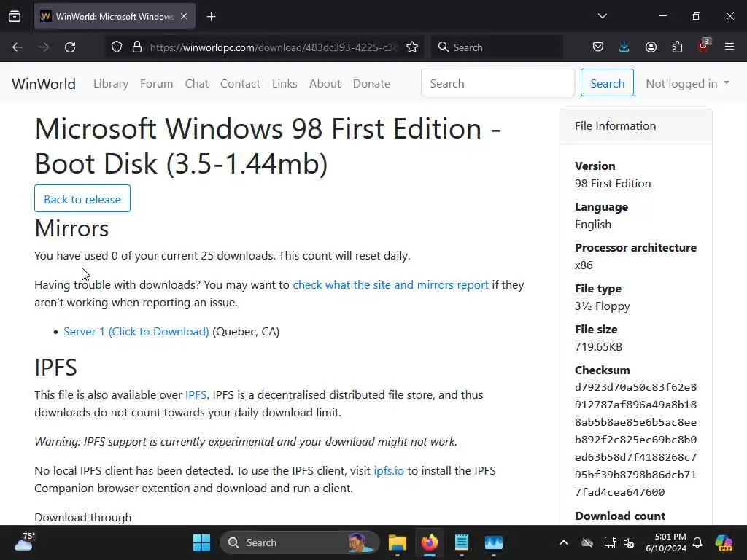Open the weather widget showing 75°

tap(24, 542)
